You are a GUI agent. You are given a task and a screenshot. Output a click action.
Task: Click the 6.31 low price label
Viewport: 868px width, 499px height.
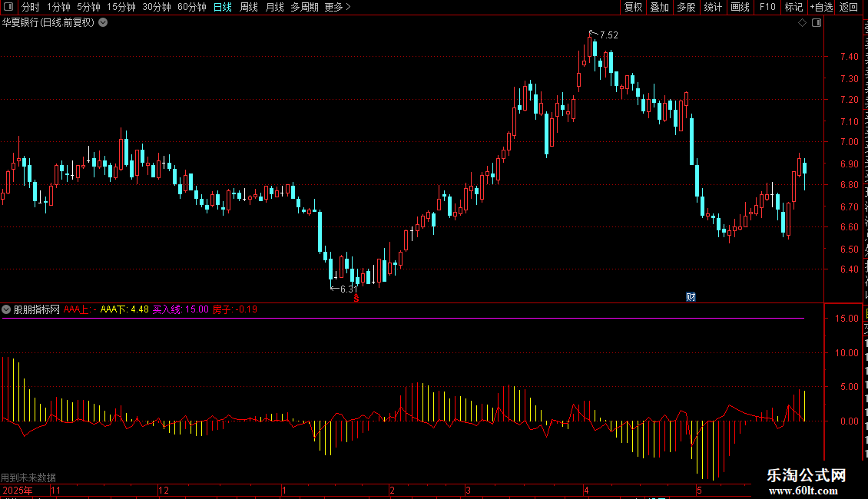tap(349, 289)
